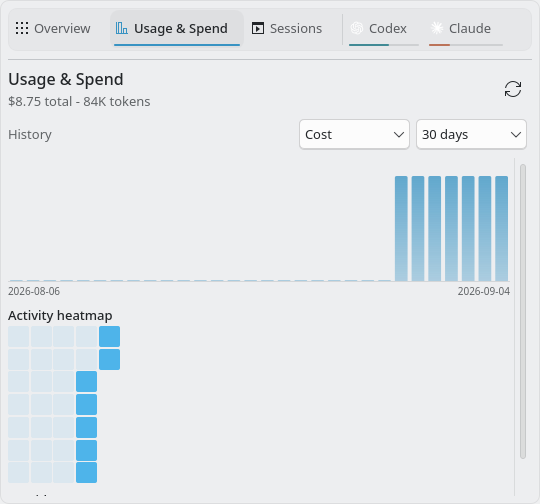Open the Overview tab

point(53,29)
